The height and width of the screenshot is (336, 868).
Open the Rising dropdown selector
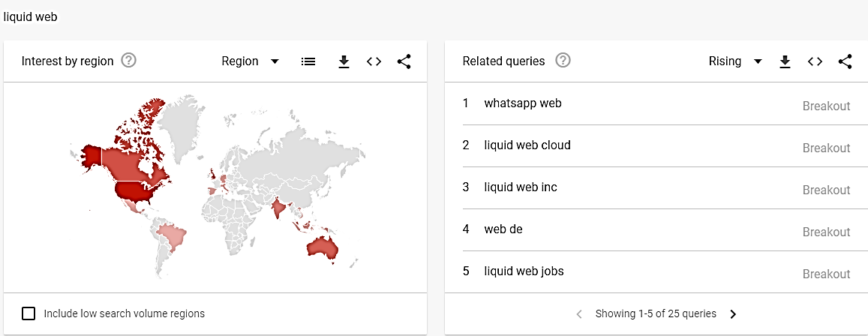point(734,61)
